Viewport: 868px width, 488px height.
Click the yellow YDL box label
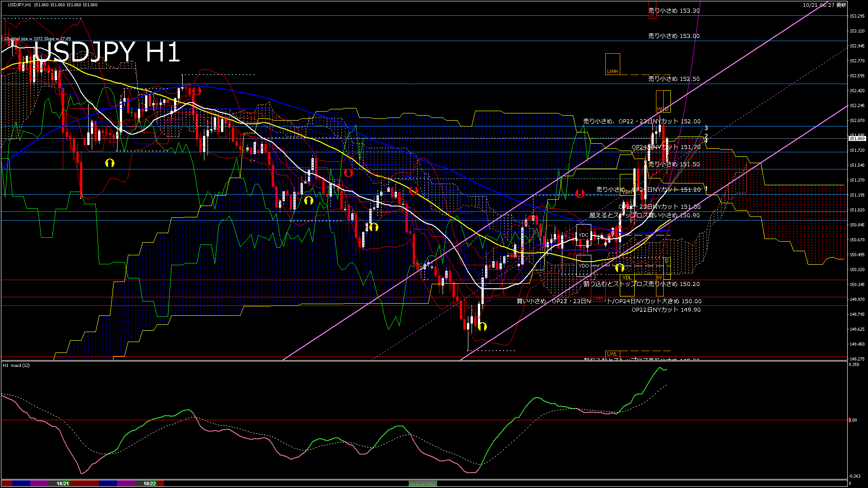pos(627,277)
